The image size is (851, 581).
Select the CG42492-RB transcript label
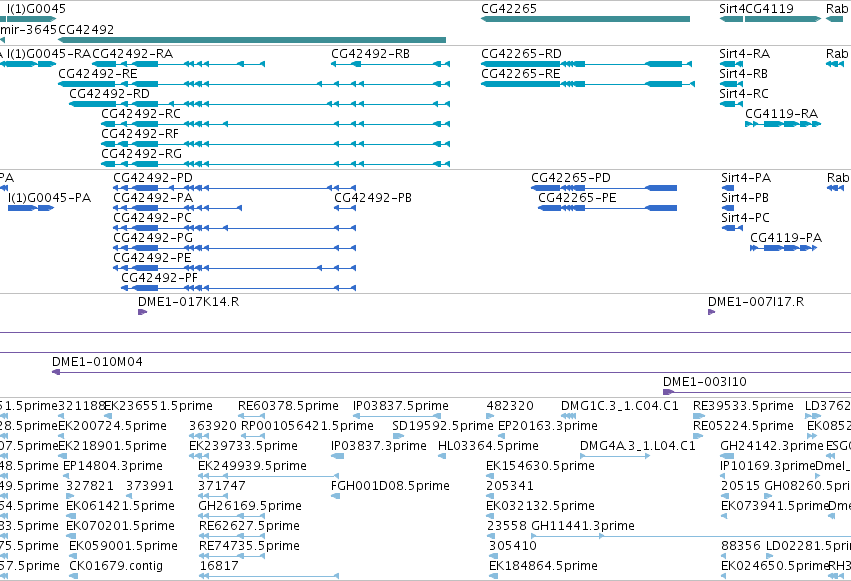(x=371, y=54)
